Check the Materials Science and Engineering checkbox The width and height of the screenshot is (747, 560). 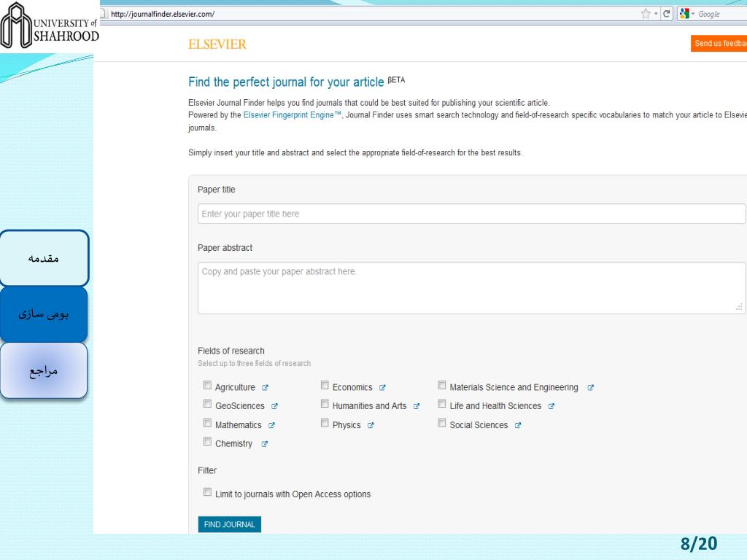pyautogui.click(x=441, y=385)
